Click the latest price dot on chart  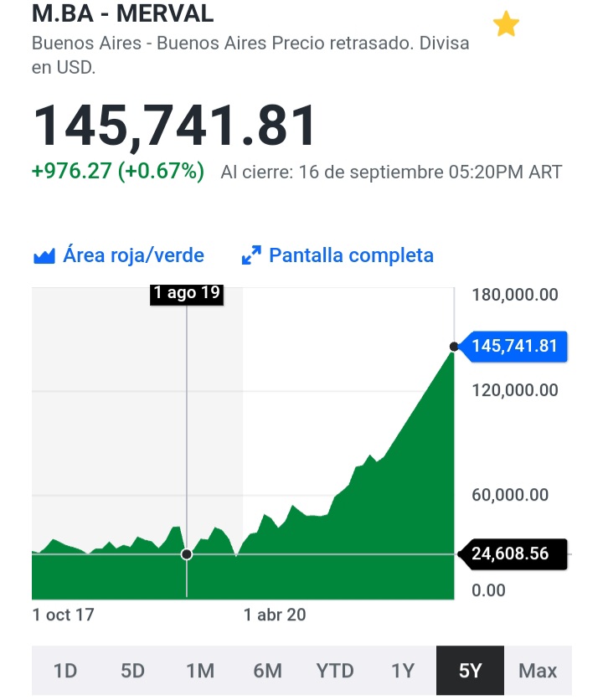pos(454,347)
